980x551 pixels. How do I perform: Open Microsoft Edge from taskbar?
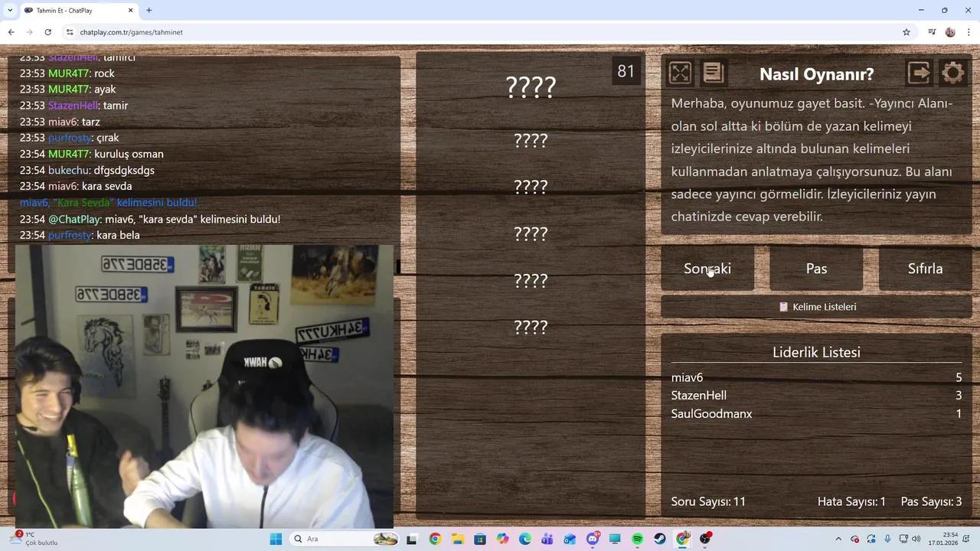tap(525, 539)
